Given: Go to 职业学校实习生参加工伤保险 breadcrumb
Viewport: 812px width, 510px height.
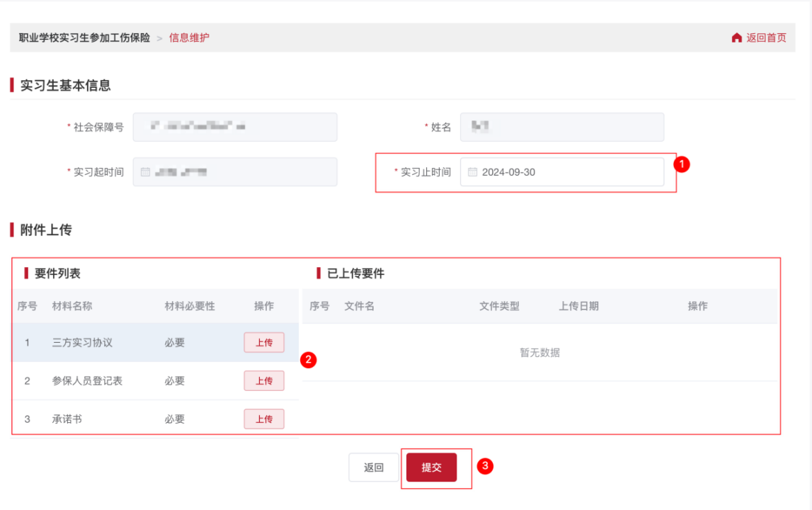Looking at the screenshot, I should tap(84, 38).
